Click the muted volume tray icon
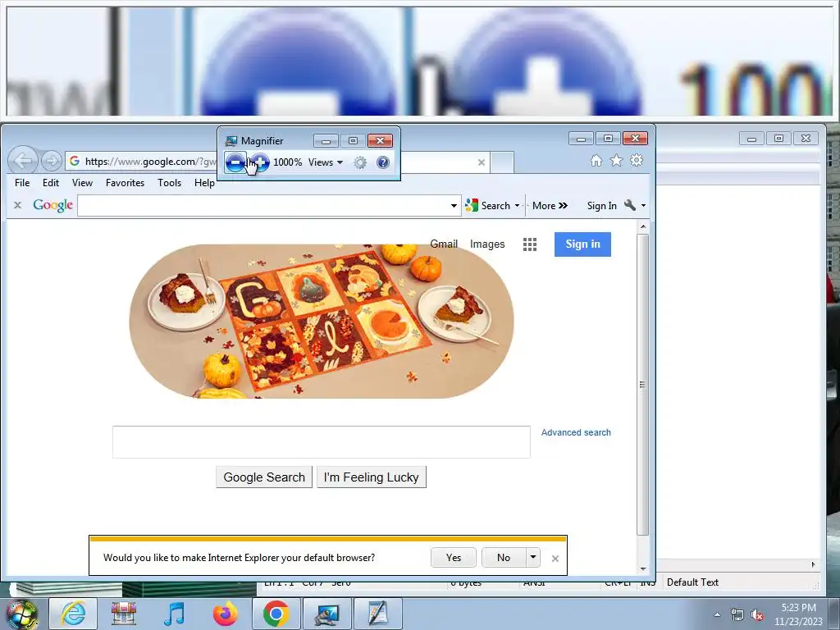This screenshot has width=840, height=630. click(757, 615)
